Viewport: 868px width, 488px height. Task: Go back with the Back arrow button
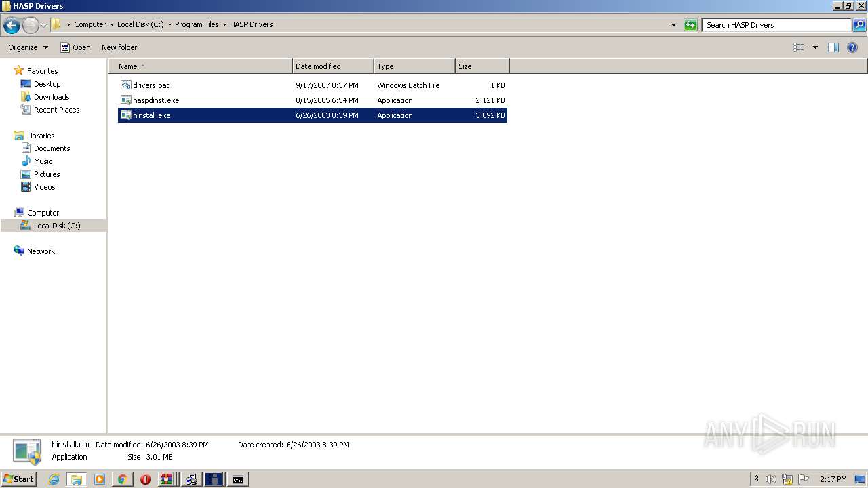[x=12, y=26]
